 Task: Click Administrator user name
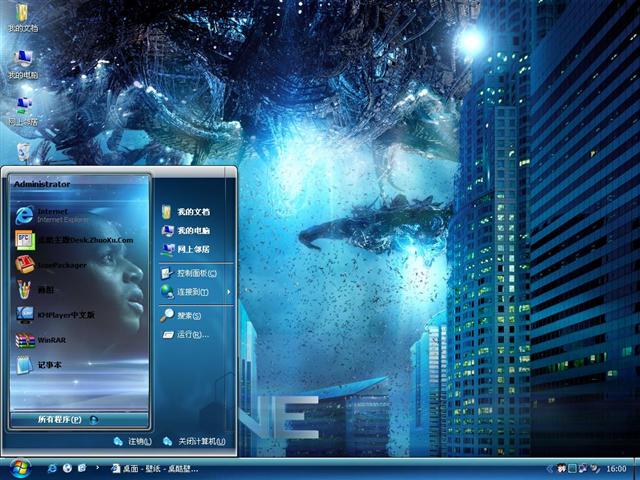click(x=42, y=184)
